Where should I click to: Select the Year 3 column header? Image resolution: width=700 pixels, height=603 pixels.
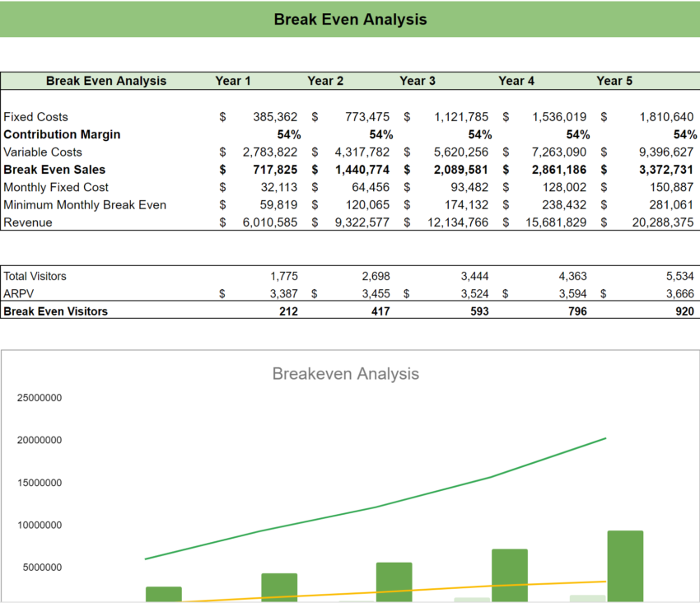(417, 81)
